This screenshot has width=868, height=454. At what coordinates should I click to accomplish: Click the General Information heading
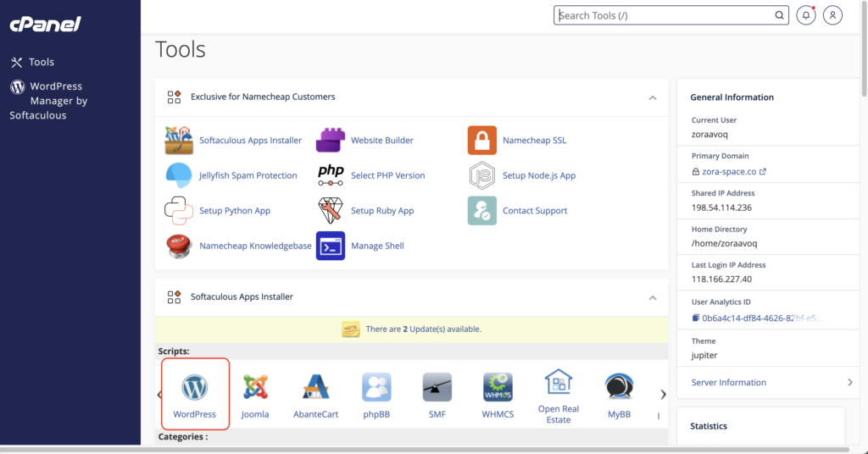click(x=732, y=97)
